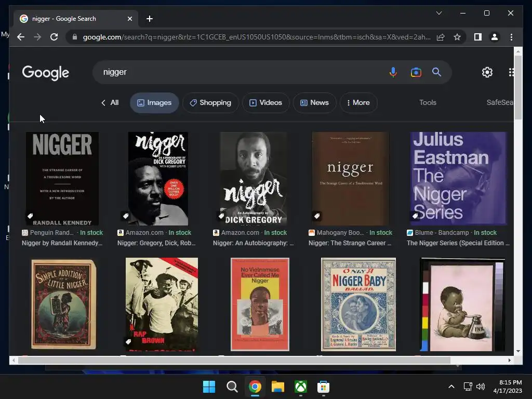The width and height of the screenshot is (532, 399).
Task: Open the 'No Vietnamese Ever Called Me' poster
Action: [260, 304]
